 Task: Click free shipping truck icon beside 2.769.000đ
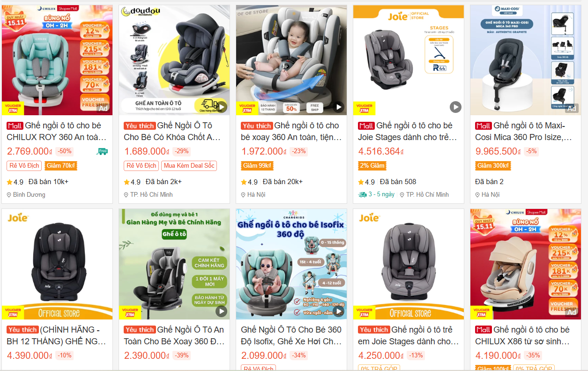click(x=102, y=151)
